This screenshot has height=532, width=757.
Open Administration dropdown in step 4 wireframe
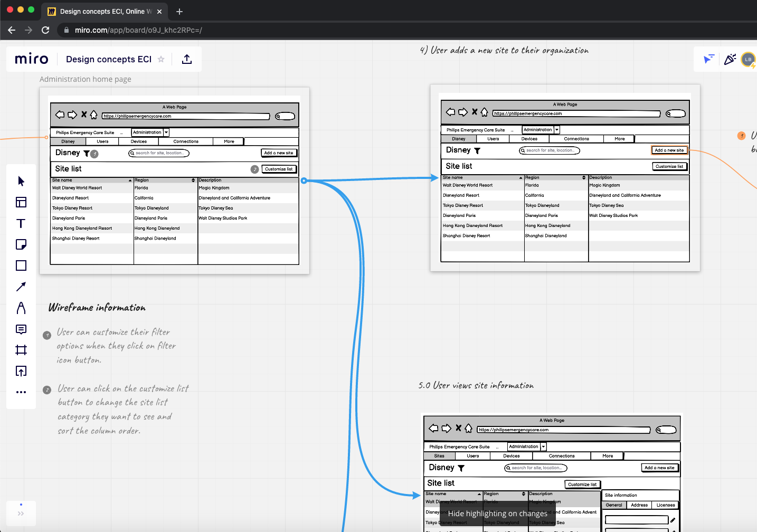557,130
